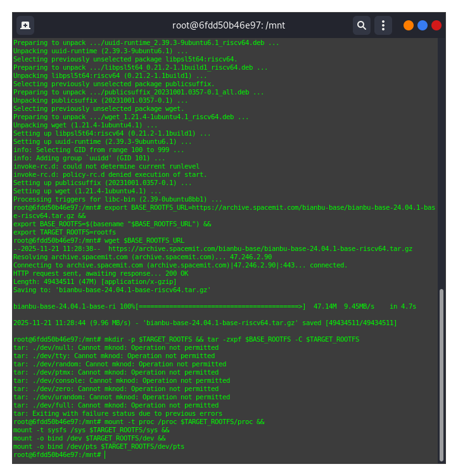
Task: Maximize the window with the blue button
Action: (x=423, y=25)
